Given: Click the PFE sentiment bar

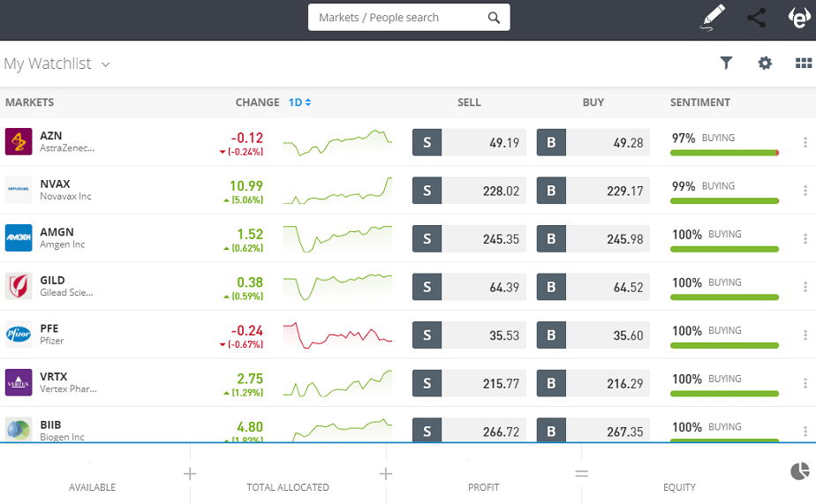Looking at the screenshot, I should tap(724, 345).
